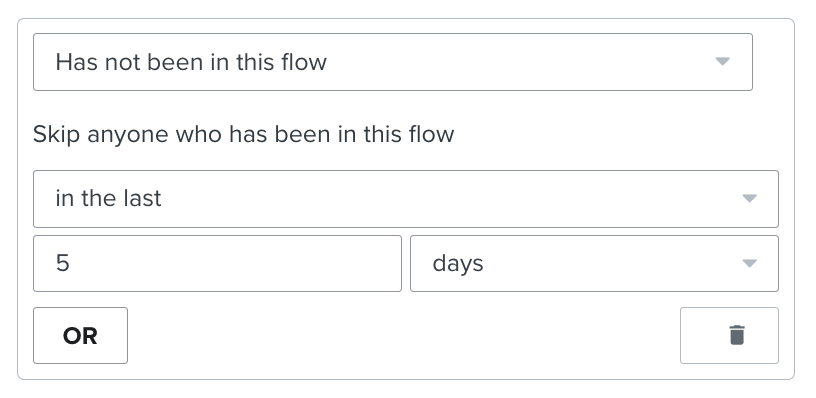
Task: Change the time unit from days
Action: click(594, 263)
